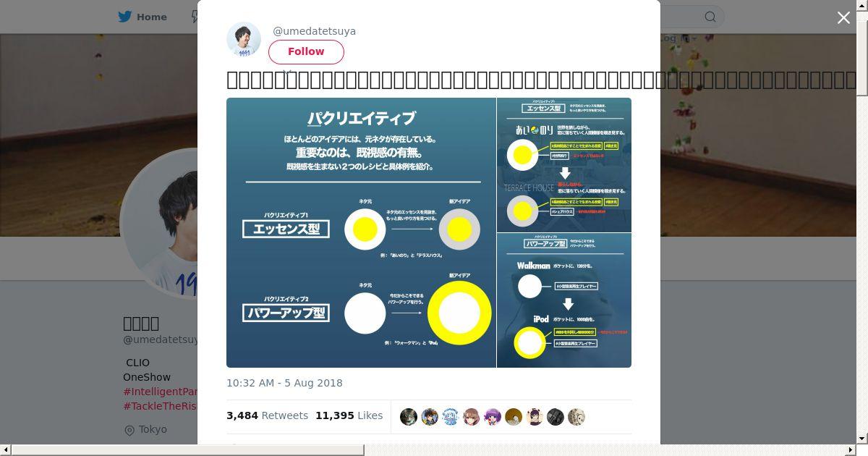This screenshot has width=868, height=456.
Task: Close the tweet popup with the X
Action: pos(843,18)
